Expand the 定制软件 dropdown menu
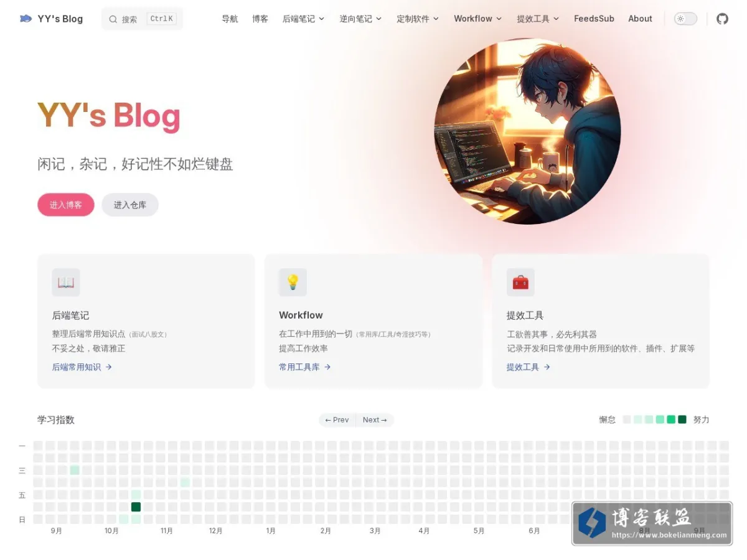 418,19
